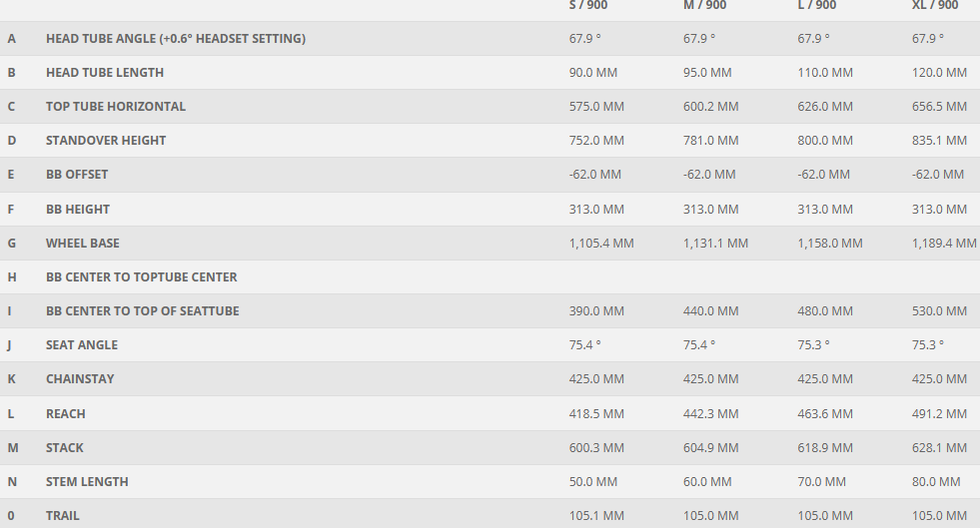Click BB Center to Toptube Center label
Screen dimensions: 980x528
point(142,277)
